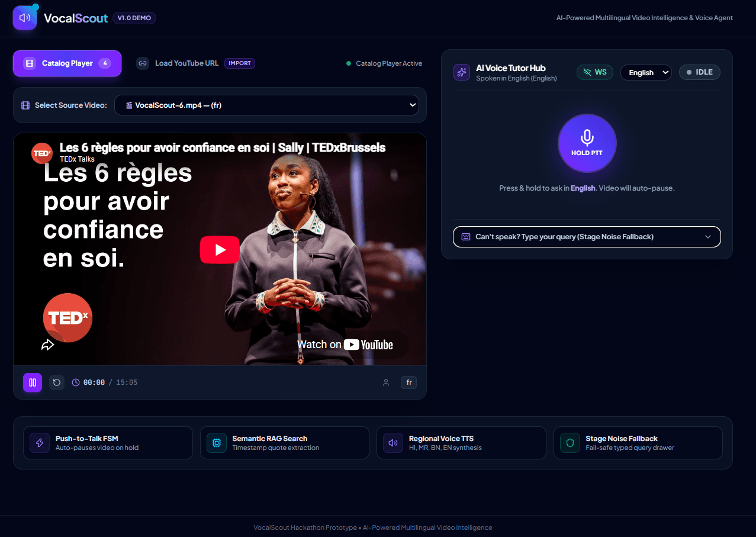Image resolution: width=756 pixels, height=537 pixels.
Task: Click the IDLE status badge
Action: pyautogui.click(x=700, y=72)
